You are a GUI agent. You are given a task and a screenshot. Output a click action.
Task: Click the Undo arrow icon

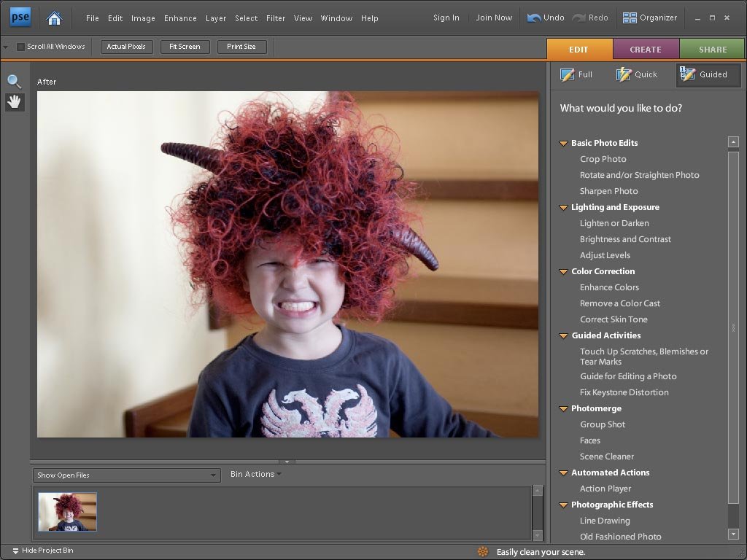click(535, 18)
